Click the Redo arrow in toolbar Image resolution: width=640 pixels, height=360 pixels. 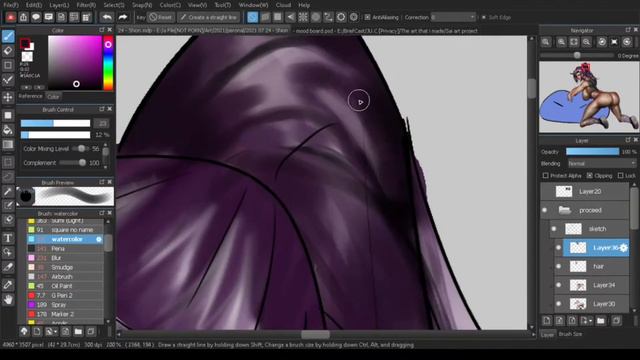[122, 17]
